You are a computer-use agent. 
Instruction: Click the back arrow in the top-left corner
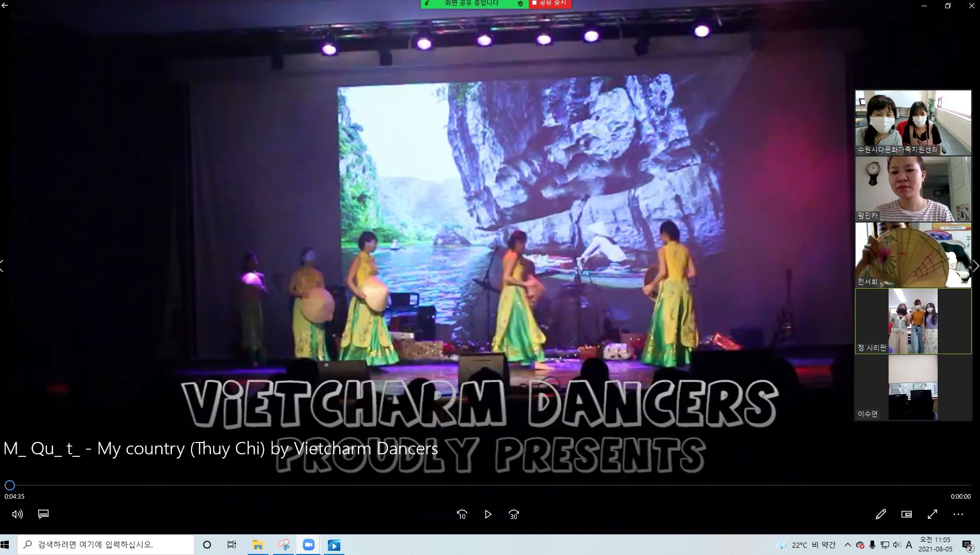click(x=5, y=6)
